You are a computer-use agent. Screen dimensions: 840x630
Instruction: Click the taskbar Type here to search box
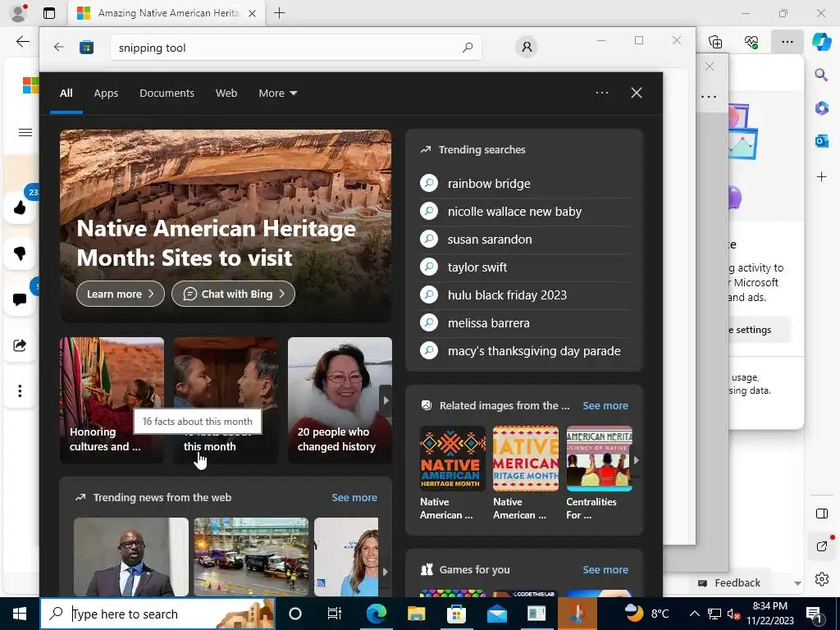click(x=157, y=614)
